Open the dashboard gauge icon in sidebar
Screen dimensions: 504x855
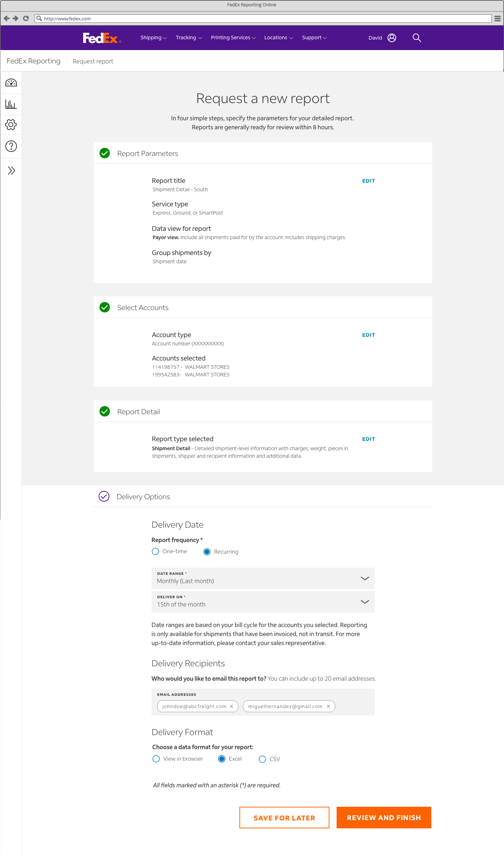point(11,83)
